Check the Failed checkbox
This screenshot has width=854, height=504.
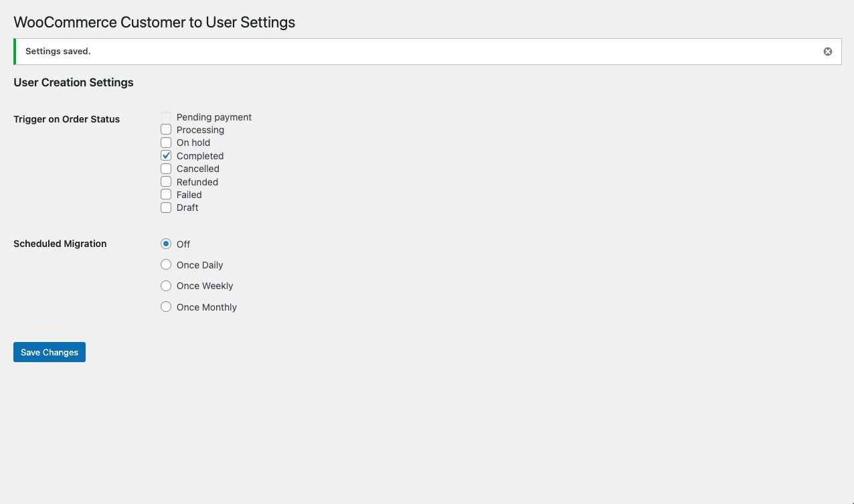(166, 195)
